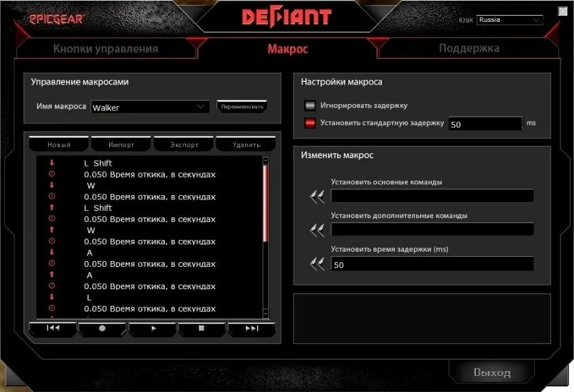
Task: Focus the standard delay field showing 50 ms
Action: 485,124
